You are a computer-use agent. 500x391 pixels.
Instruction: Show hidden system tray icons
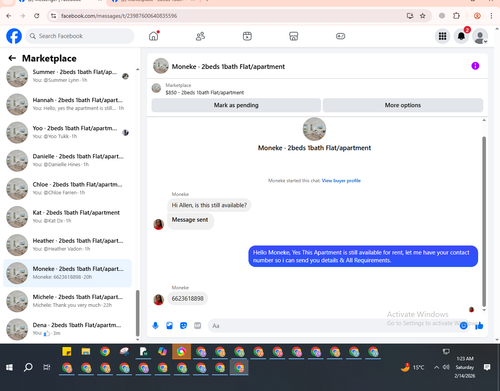pos(436,367)
